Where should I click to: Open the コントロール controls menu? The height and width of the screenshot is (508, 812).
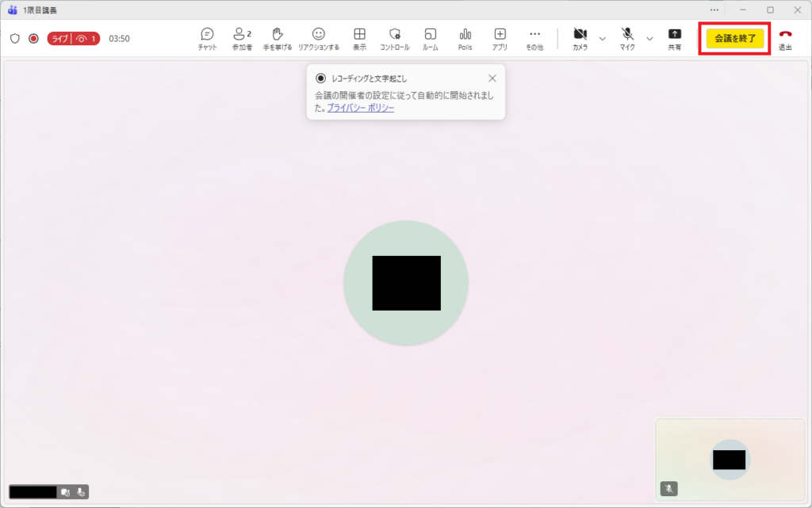394,38
